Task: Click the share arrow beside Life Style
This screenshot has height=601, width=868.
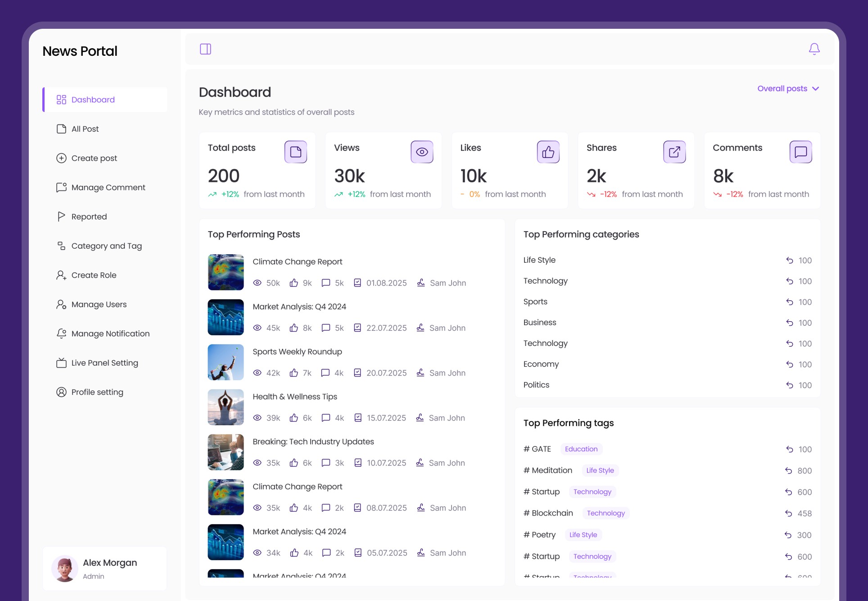Action: click(790, 260)
